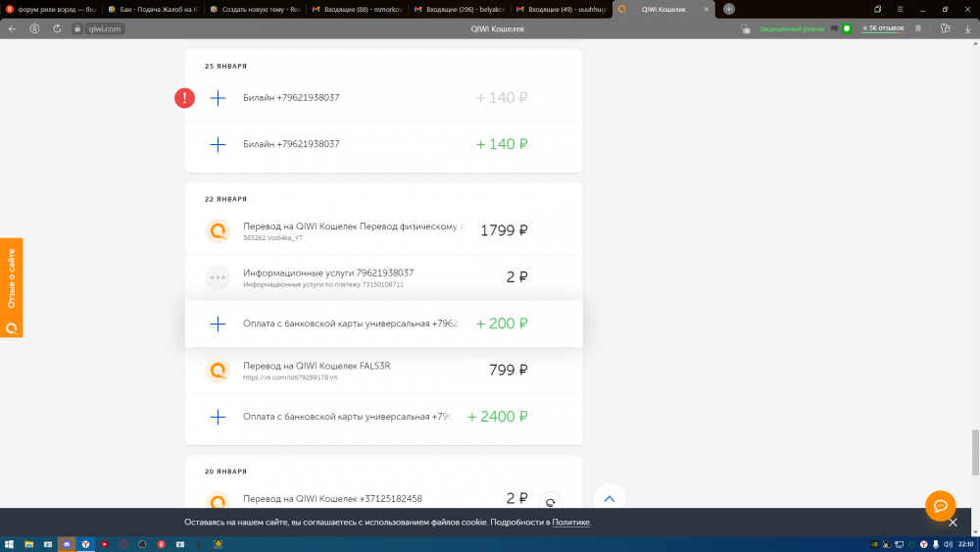Click the taskbar clock 22:10

pos(965,544)
